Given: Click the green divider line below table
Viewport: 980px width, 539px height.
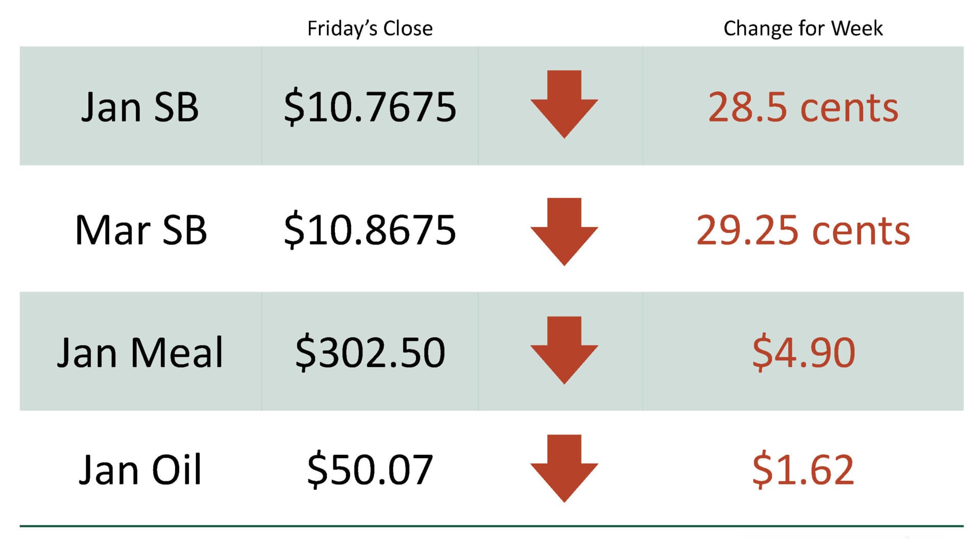Looking at the screenshot, I should pos(491,526).
